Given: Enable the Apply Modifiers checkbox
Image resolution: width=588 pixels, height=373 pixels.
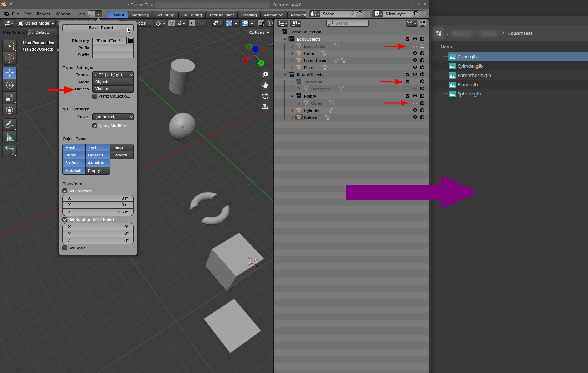Looking at the screenshot, I should (95, 126).
